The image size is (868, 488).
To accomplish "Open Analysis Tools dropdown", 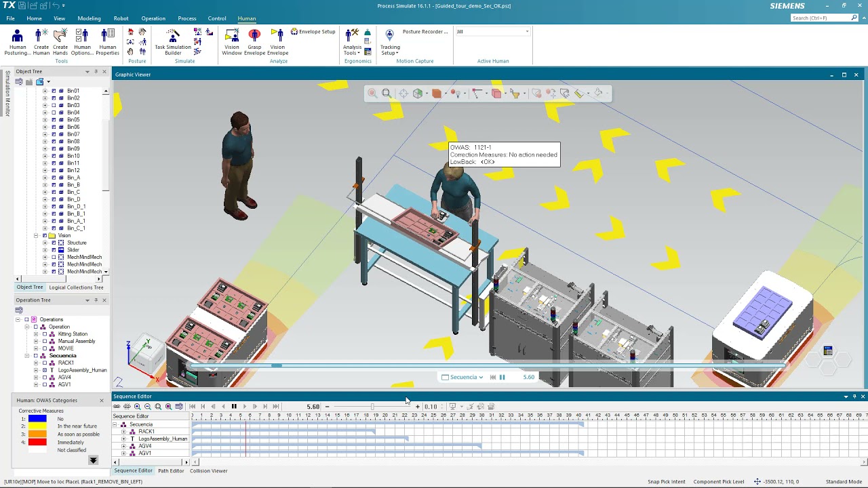I will [352, 42].
